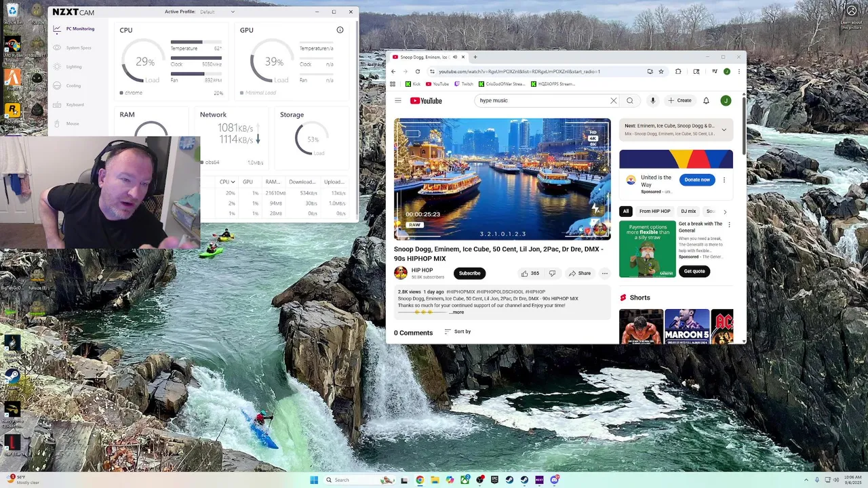This screenshot has width=868, height=488.
Task: Share the hip hop mix video
Action: click(579, 273)
